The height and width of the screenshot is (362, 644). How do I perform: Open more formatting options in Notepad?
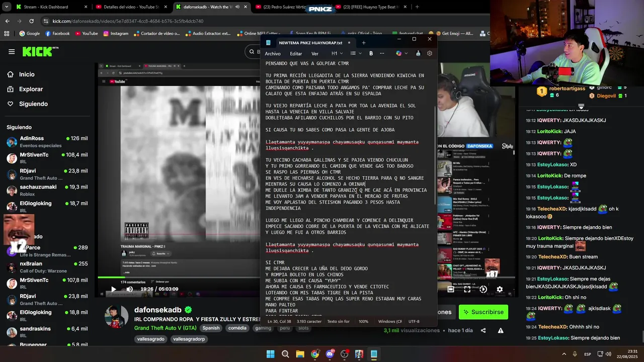tap(382, 53)
